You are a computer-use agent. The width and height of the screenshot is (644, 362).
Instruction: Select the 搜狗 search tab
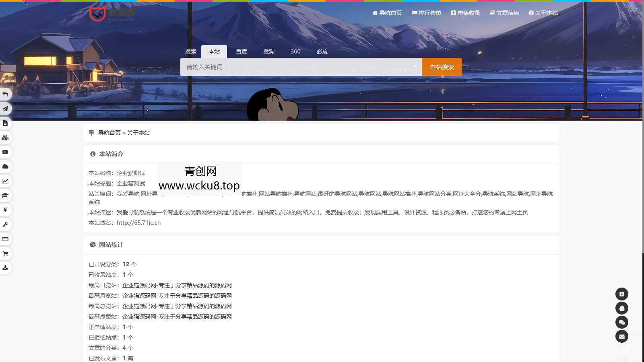pyautogui.click(x=268, y=51)
